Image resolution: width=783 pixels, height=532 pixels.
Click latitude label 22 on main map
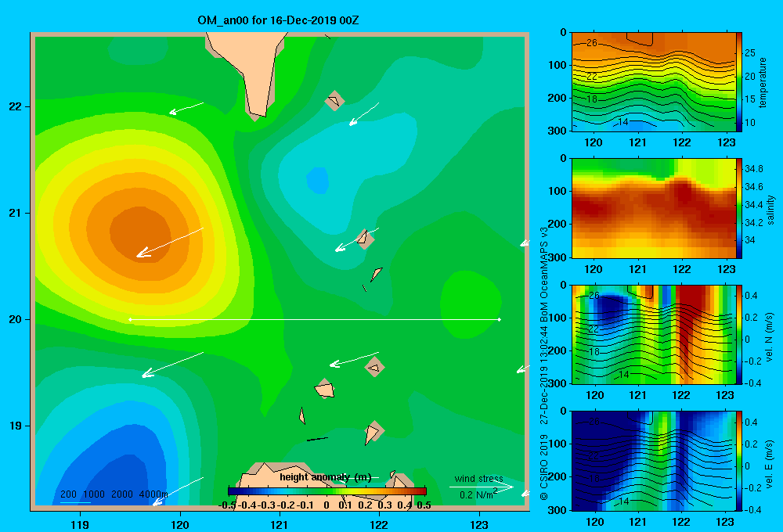tap(16, 106)
